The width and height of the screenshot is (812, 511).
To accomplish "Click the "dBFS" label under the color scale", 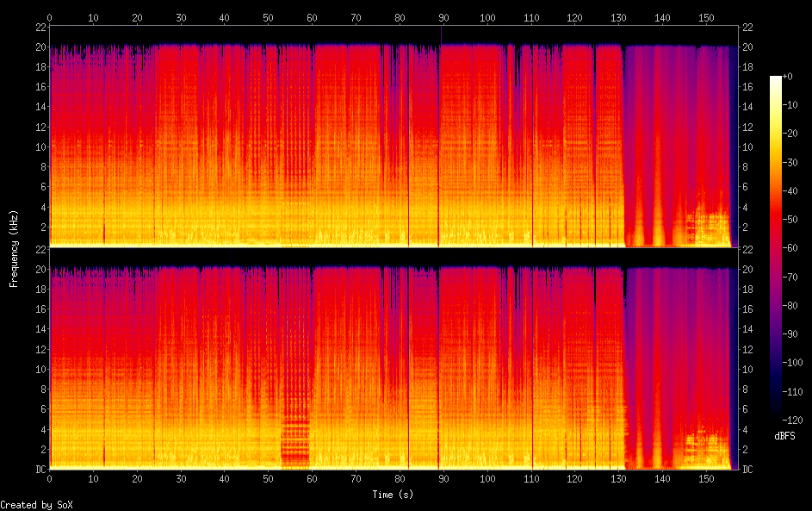I will pos(784,436).
